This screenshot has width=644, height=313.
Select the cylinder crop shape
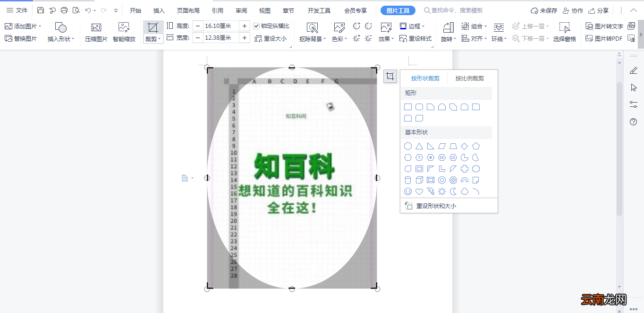coord(408,180)
